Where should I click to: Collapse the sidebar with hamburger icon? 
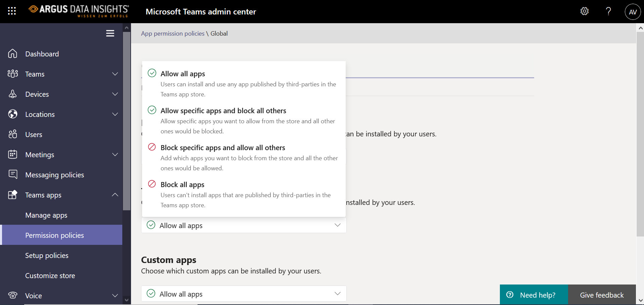[x=110, y=33]
